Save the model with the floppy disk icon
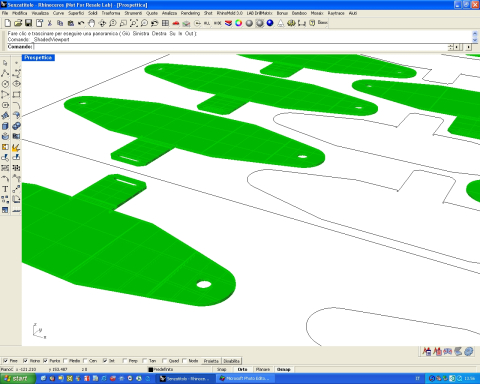The image size is (480, 384). click(29, 23)
